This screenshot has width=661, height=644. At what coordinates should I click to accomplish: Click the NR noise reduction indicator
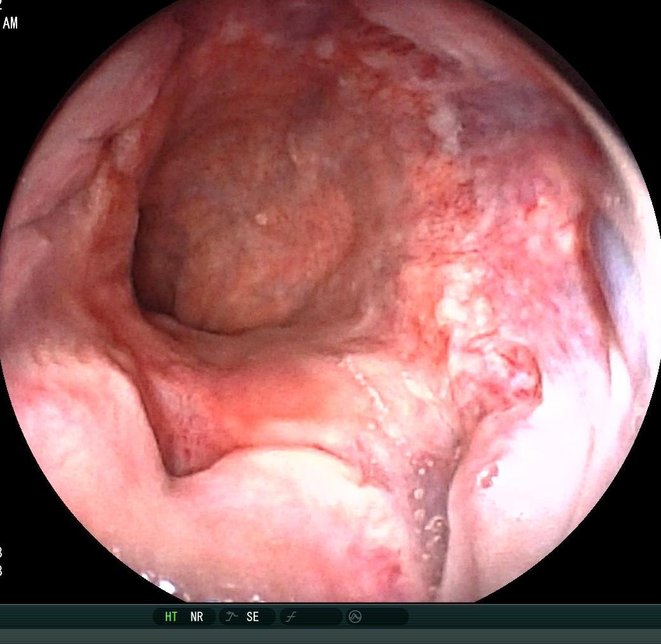[x=196, y=617]
